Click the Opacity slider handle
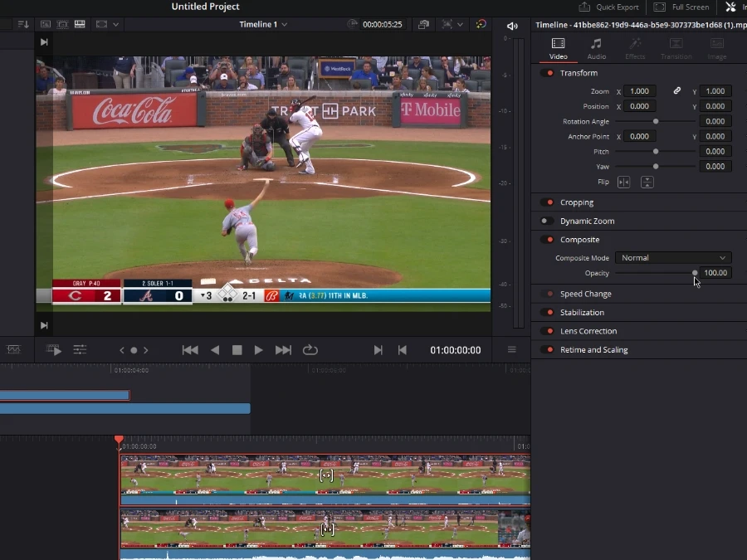 pyautogui.click(x=695, y=273)
